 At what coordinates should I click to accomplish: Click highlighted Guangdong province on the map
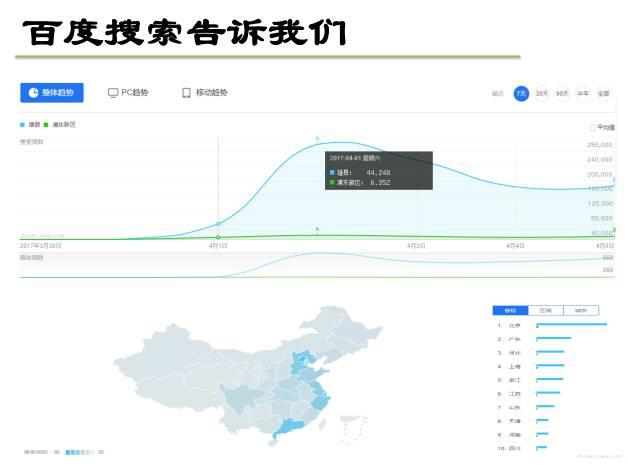[x=290, y=428]
